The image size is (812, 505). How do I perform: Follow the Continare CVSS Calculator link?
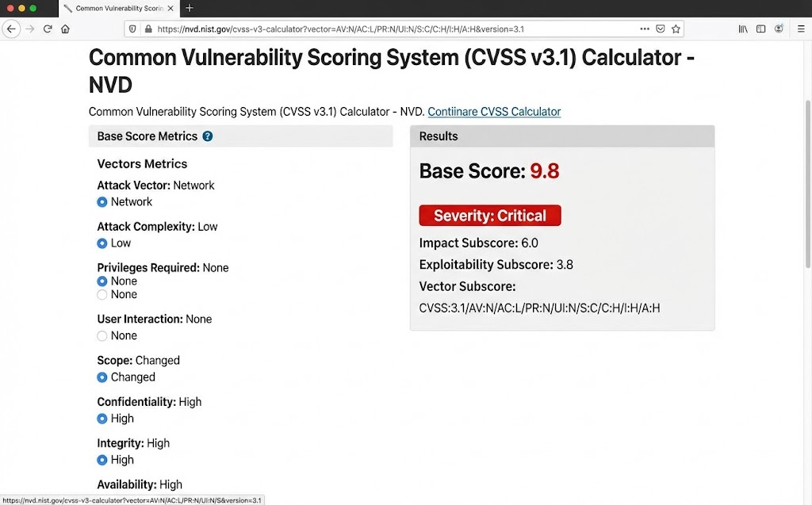click(x=493, y=111)
